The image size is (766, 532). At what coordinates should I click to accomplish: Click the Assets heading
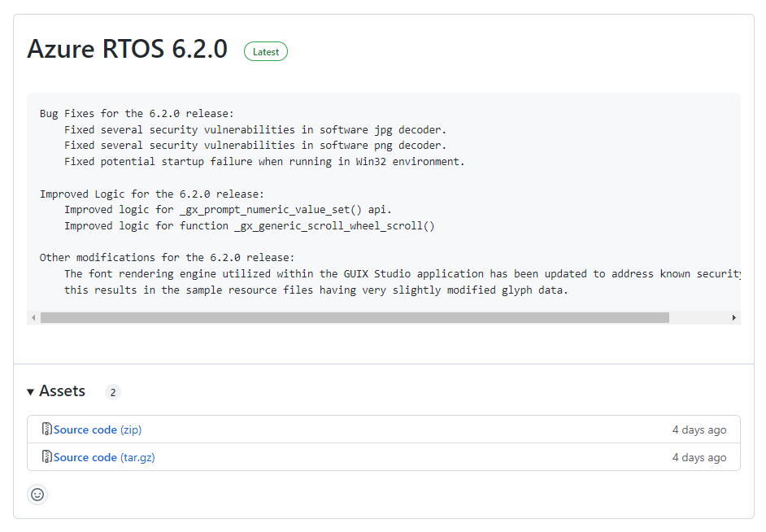[62, 390]
